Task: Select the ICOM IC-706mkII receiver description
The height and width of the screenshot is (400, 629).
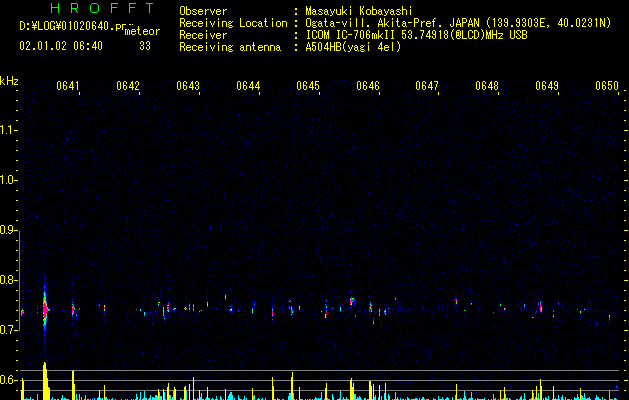Action: (x=416, y=35)
